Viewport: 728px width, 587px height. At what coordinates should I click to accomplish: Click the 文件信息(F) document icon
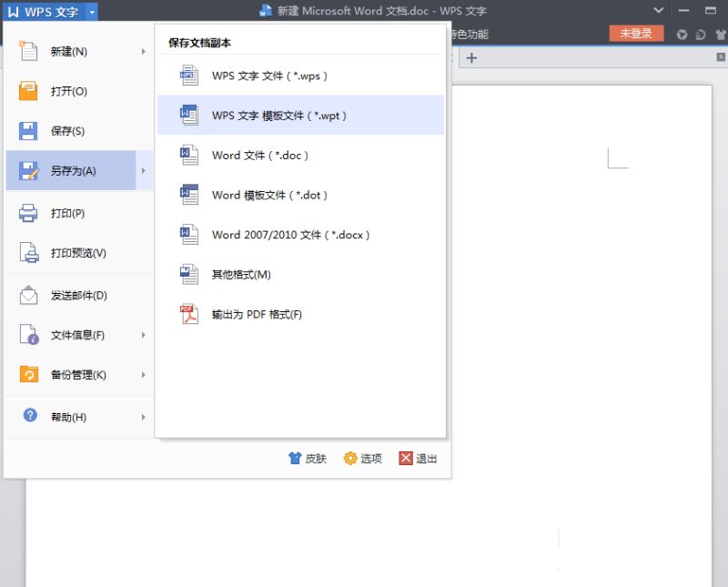[29, 334]
